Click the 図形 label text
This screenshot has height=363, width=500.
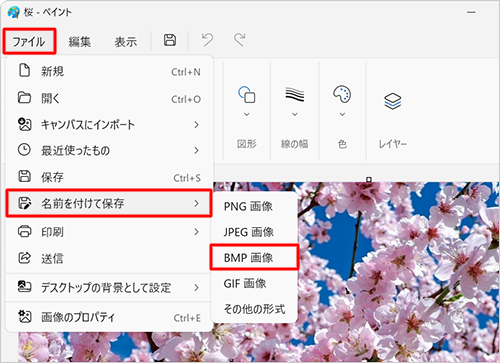point(247,144)
